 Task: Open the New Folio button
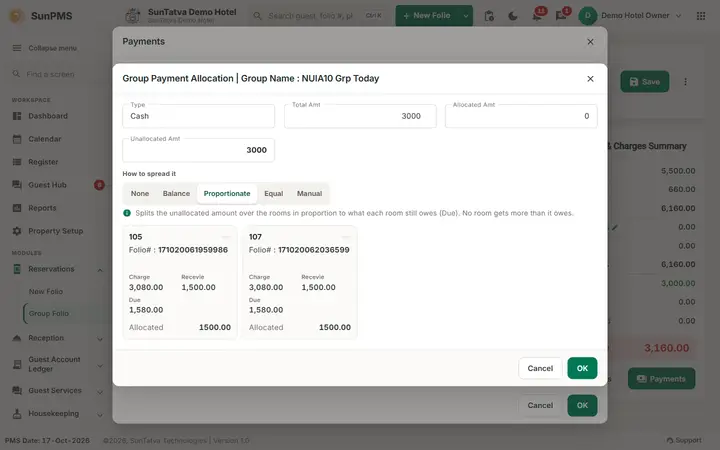[x=427, y=16]
